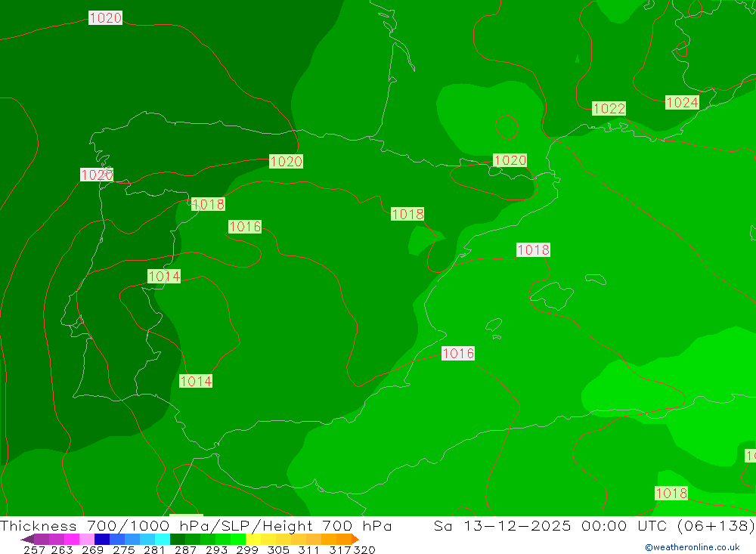Click the southern 1014 label in southwest Spain

(196, 382)
